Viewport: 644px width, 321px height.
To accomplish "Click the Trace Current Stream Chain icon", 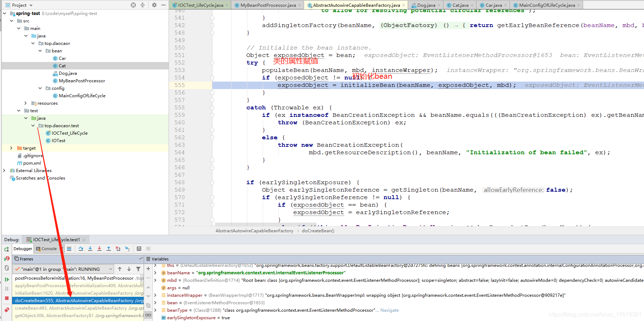I will click(x=148, y=249).
